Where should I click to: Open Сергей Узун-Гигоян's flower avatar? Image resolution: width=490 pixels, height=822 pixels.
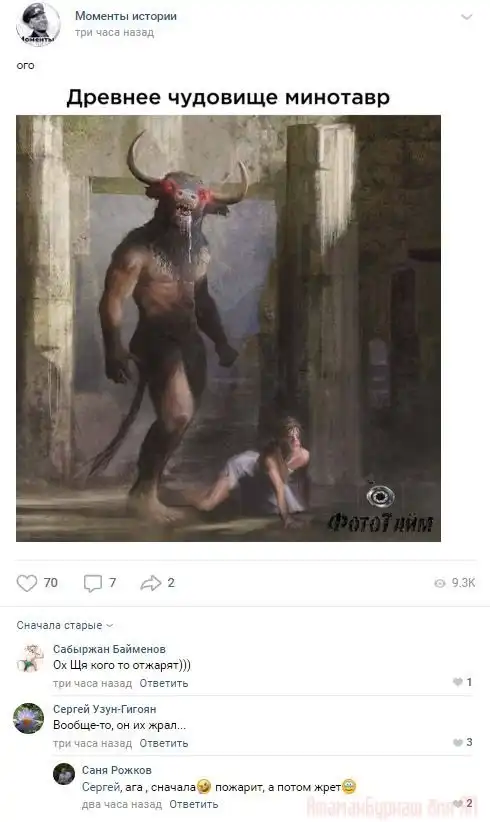coord(28,718)
